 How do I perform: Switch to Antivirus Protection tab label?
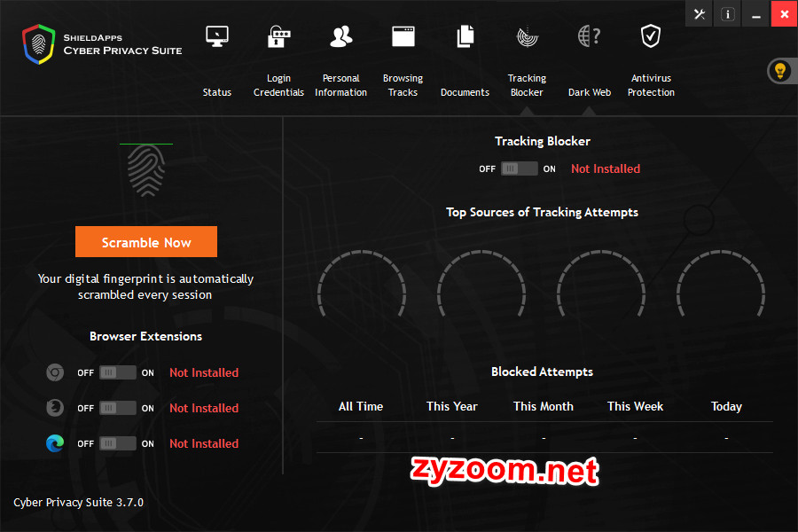point(651,85)
